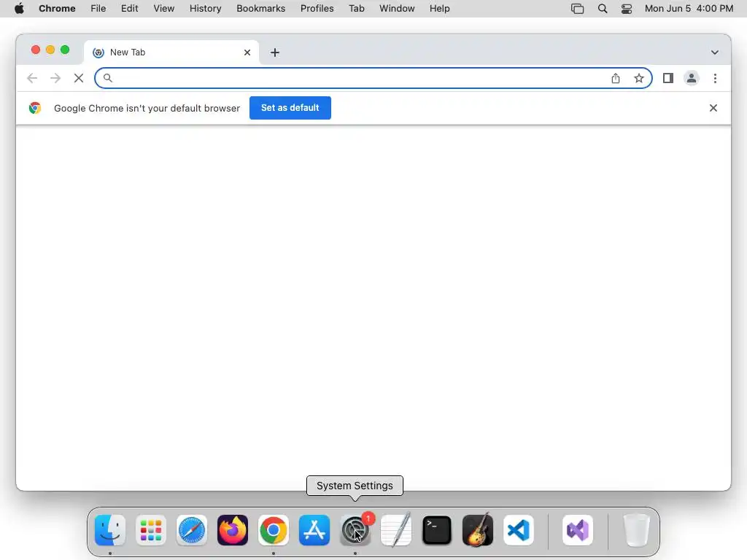
Task: Open Launchpad from the Dock
Action: pyautogui.click(x=151, y=530)
